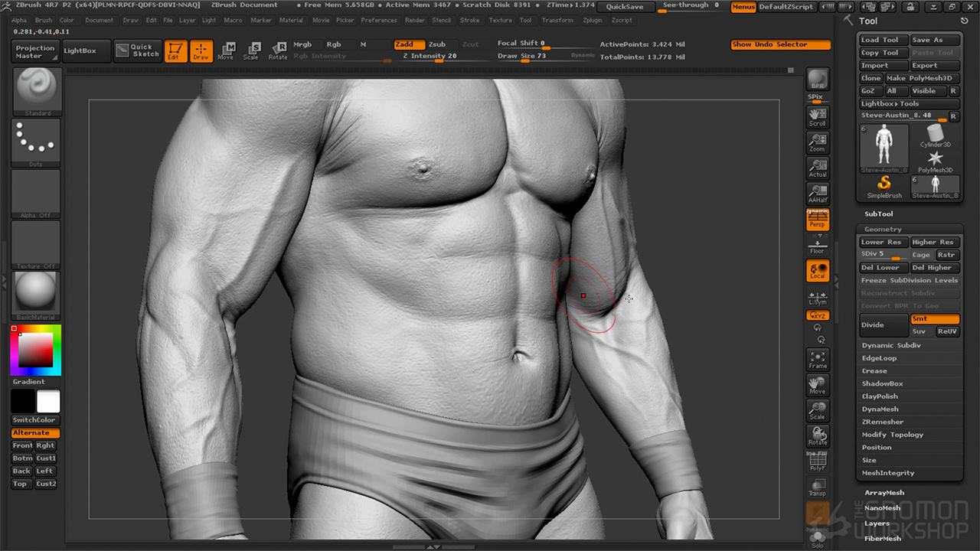This screenshot has height=551, width=980.
Task: Expand the ZRemesher section
Action: [882, 422]
